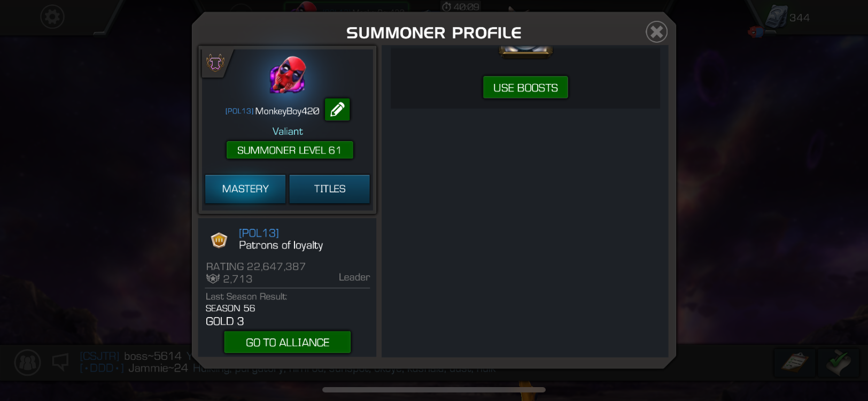
Task: Switch to the Mastery tab
Action: (x=245, y=189)
